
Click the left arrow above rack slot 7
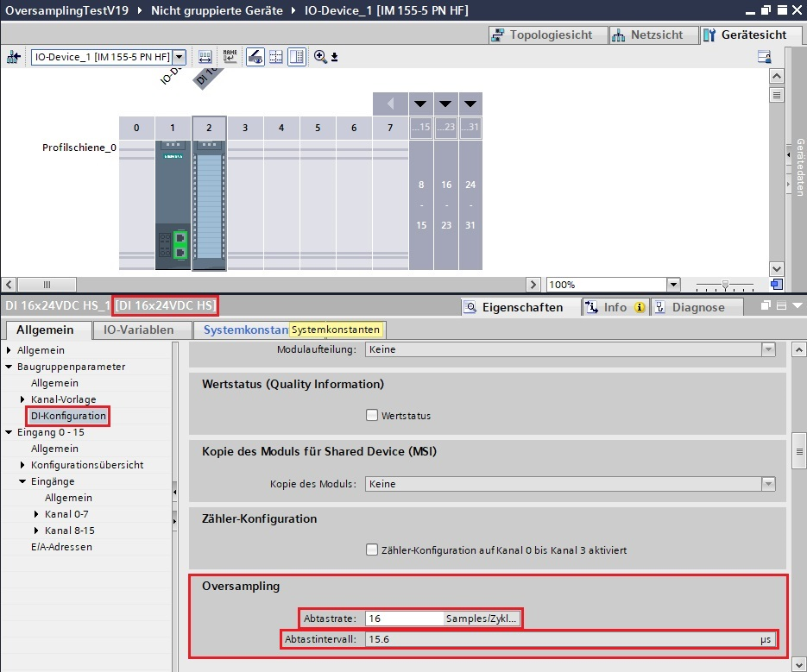point(391,104)
